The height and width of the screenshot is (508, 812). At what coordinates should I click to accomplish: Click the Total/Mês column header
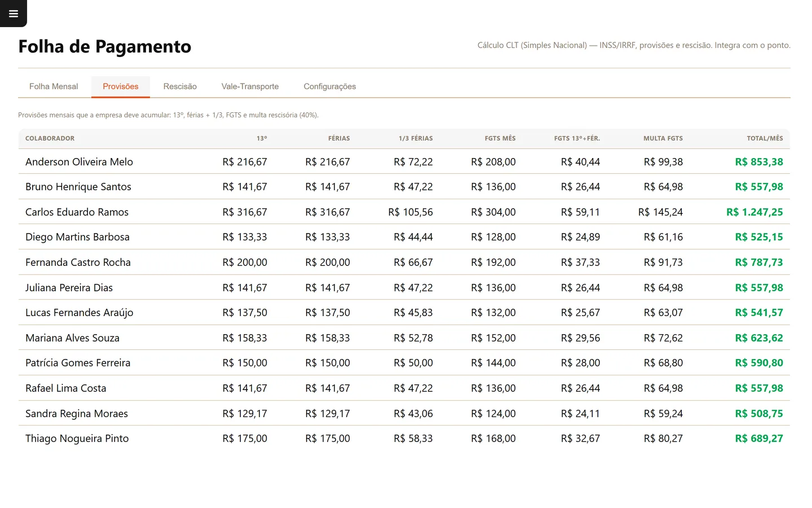pyautogui.click(x=765, y=138)
